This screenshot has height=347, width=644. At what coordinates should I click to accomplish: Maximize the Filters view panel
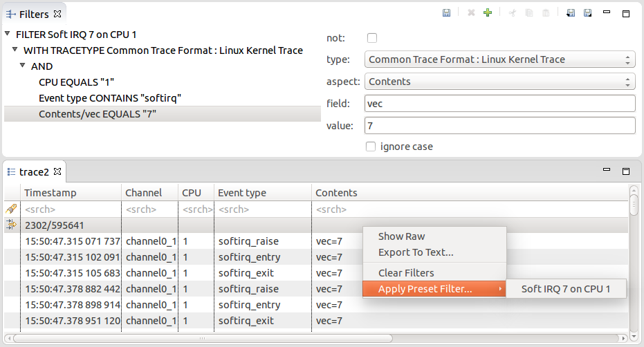click(626, 13)
